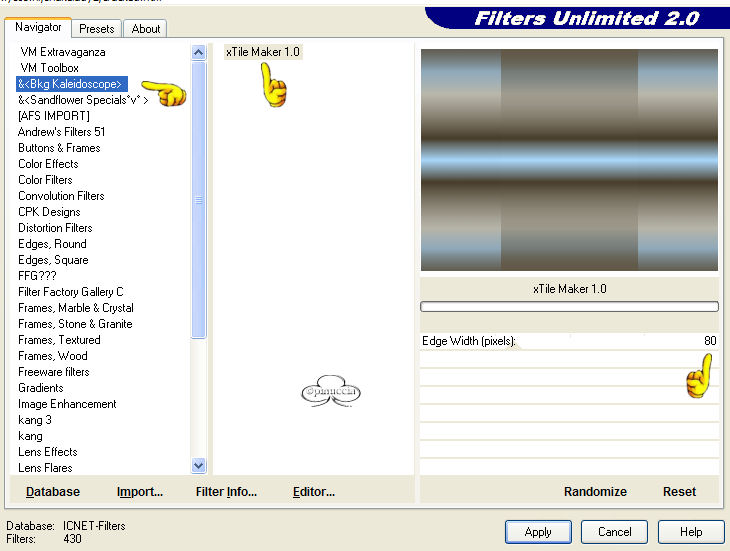Select the CPK Designs category

(x=49, y=212)
